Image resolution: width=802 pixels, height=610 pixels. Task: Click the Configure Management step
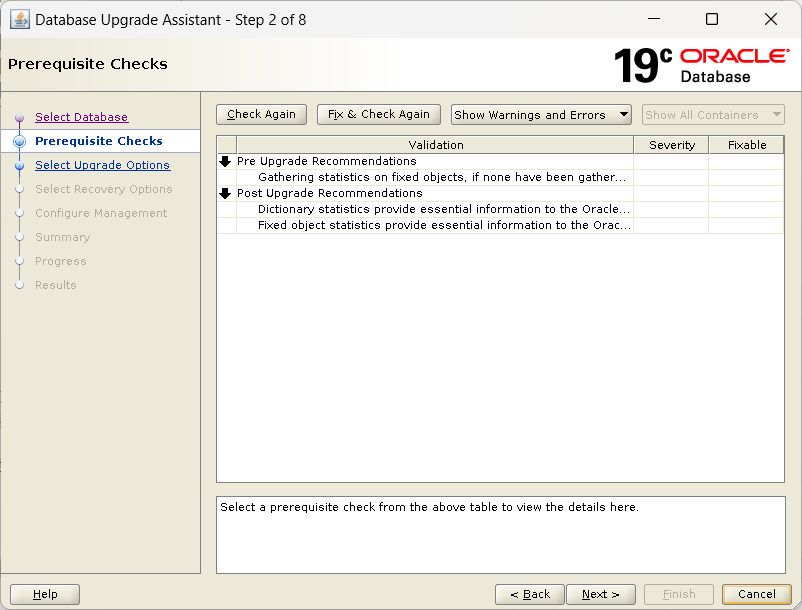point(101,213)
